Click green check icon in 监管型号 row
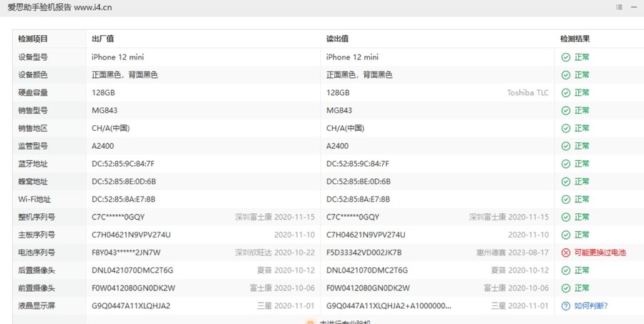 (x=565, y=146)
